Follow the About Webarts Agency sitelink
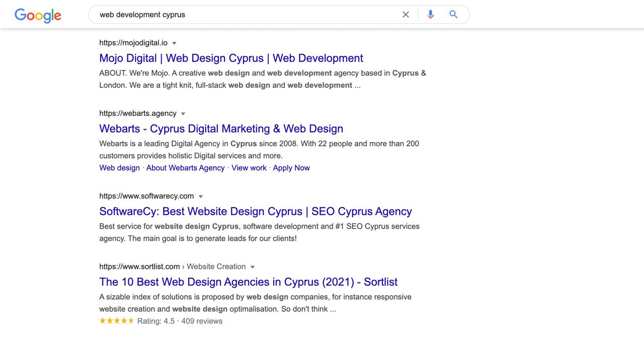This screenshot has height=342, width=644. 185,168
